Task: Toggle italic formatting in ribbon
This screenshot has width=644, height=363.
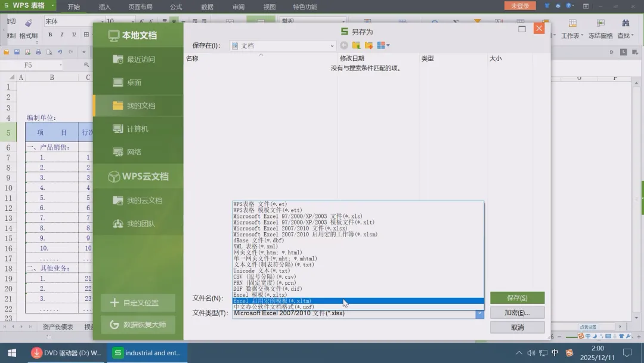Action: 62,35
